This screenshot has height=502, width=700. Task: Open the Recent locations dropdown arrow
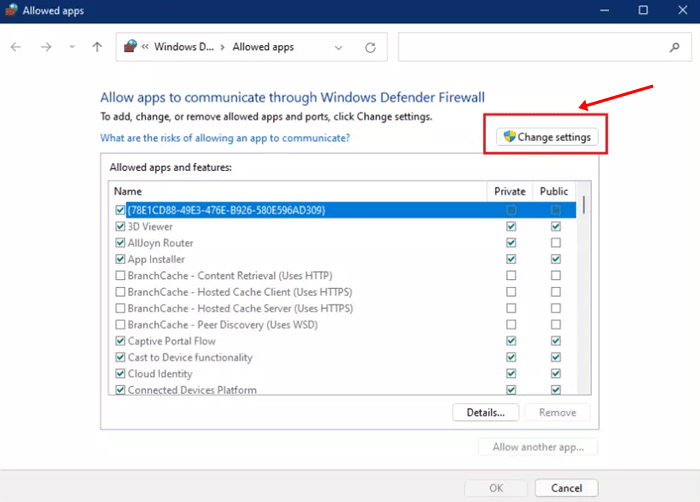tap(71, 47)
